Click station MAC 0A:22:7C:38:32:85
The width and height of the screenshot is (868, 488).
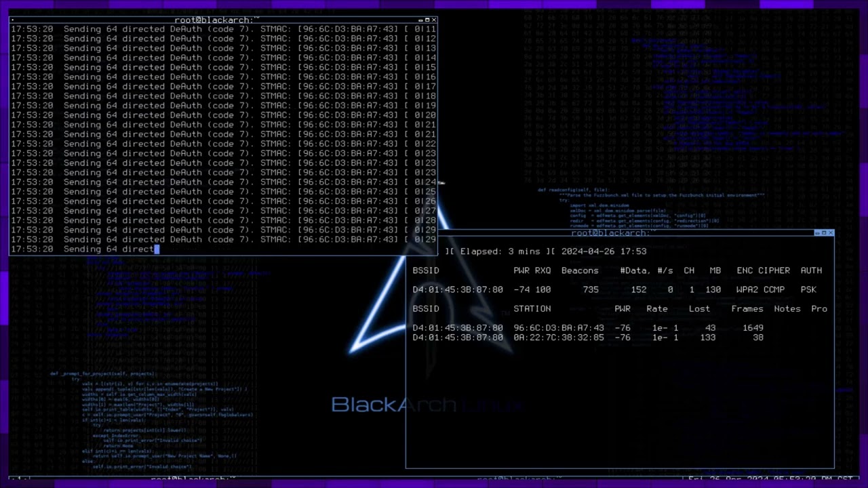pos(559,337)
